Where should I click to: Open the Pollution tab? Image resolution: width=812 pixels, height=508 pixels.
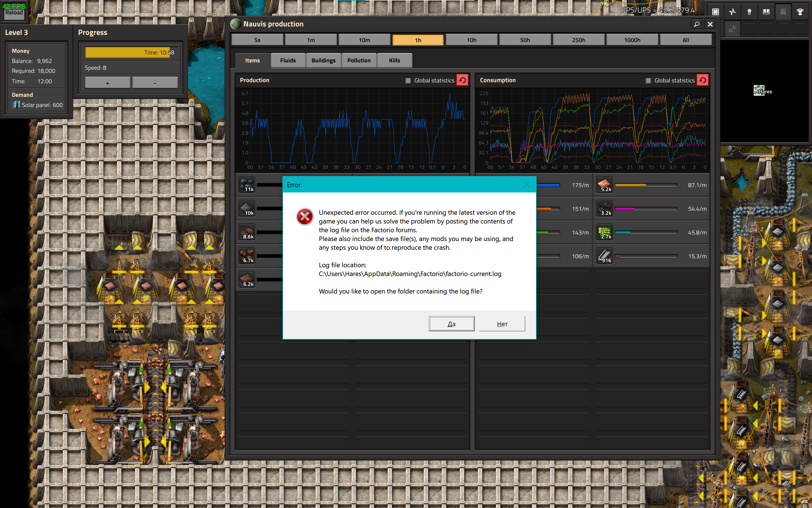point(359,60)
